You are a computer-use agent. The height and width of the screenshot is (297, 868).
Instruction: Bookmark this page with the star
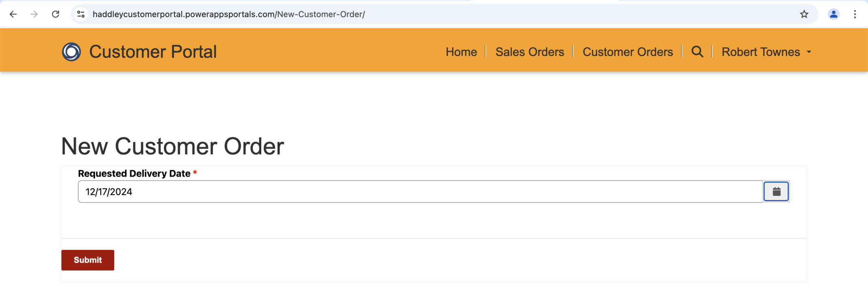click(804, 14)
